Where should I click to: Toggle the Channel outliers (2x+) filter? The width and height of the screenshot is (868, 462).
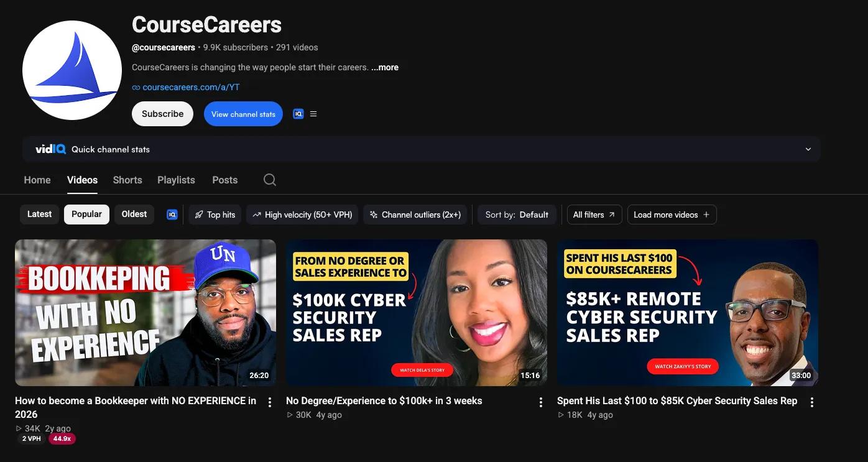[415, 215]
